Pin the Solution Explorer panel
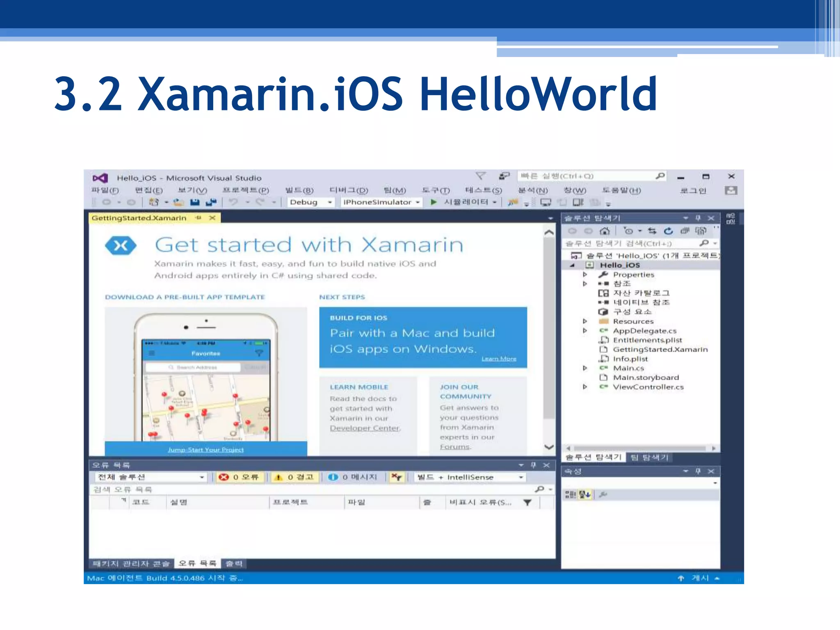Screen dimensions: 840x630 click(x=698, y=218)
